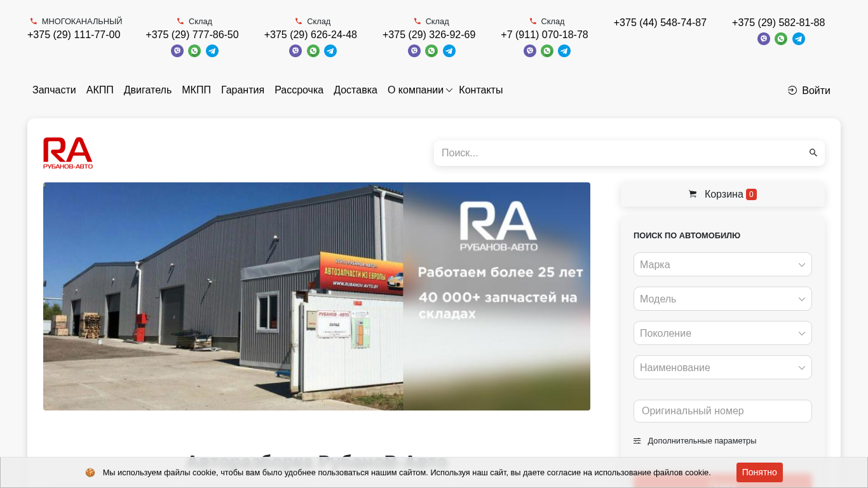Expand the Модель dropdown
Viewport: 868px width, 488px height.
[x=722, y=299]
